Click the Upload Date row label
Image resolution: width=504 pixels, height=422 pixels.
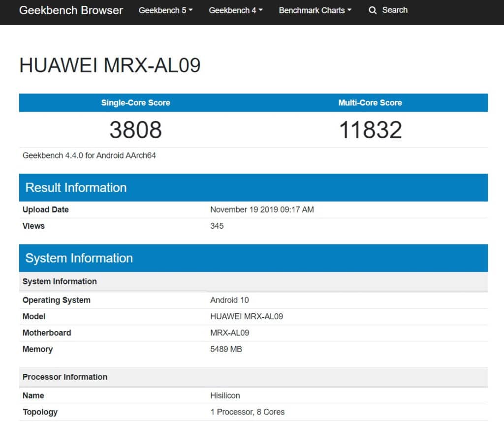click(46, 210)
